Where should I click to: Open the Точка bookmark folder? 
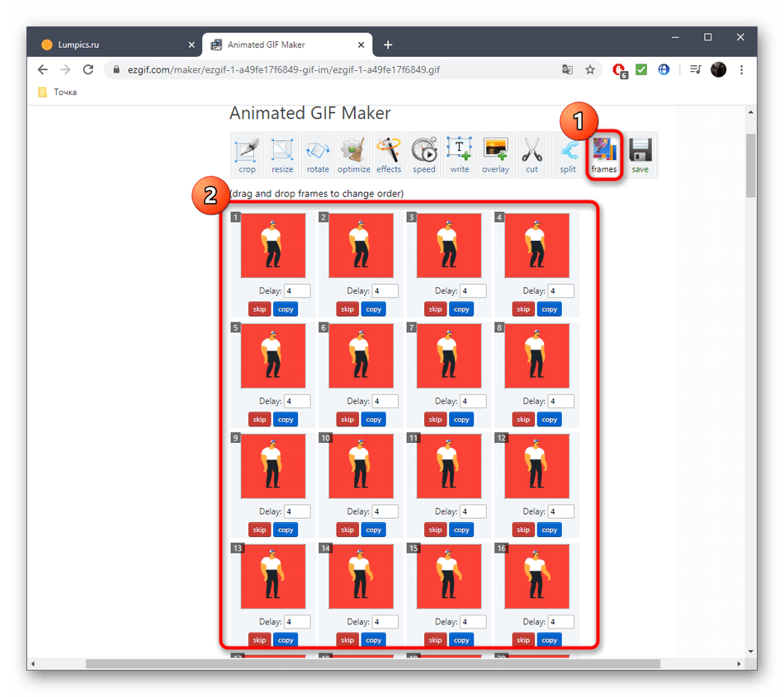pyautogui.click(x=58, y=92)
